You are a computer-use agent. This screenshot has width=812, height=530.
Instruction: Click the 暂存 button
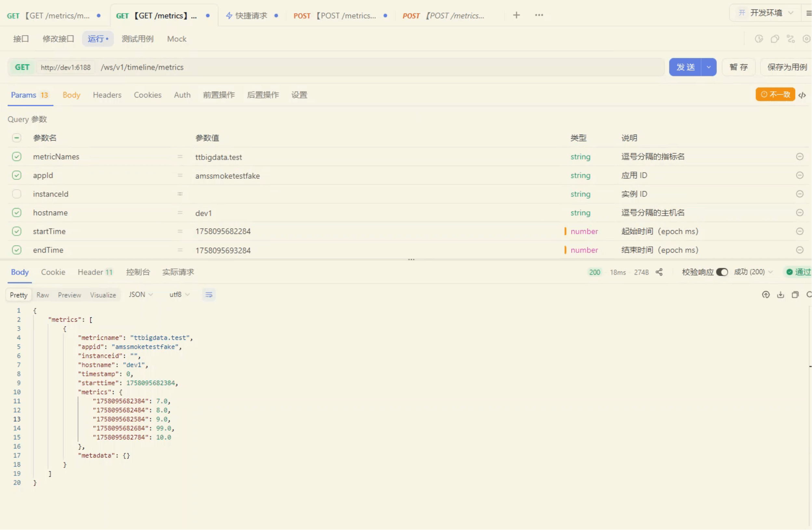pos(738,67)
